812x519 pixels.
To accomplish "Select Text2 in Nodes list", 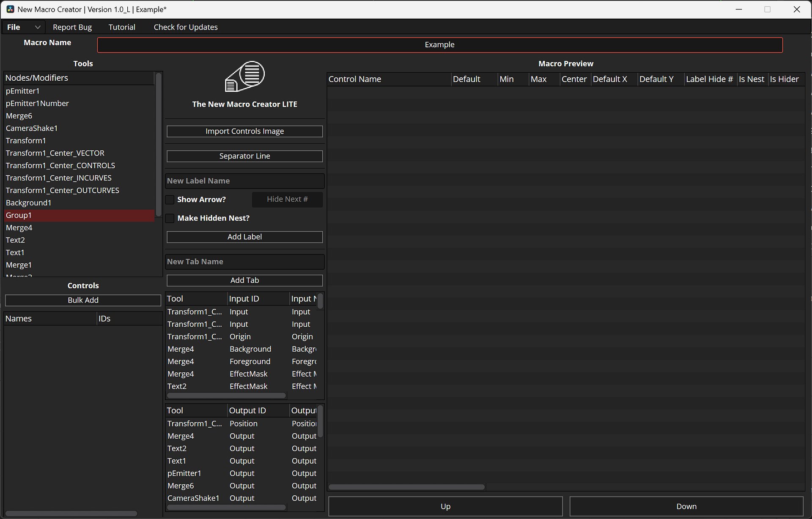I will click(79, 240).
